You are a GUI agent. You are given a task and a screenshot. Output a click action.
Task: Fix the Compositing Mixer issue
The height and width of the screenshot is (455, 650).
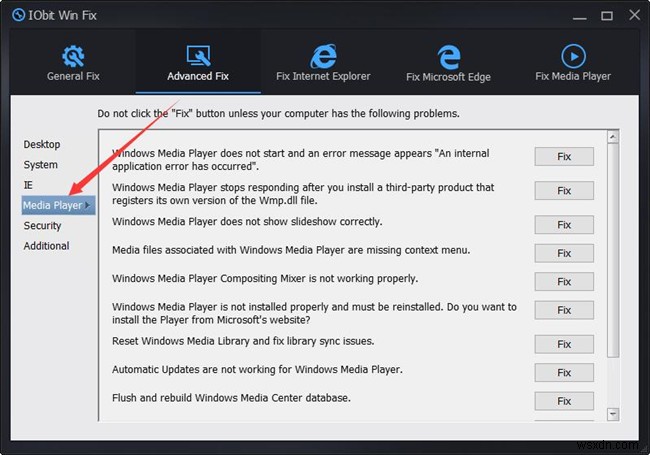pyautogui.click(x=564, y=282)
